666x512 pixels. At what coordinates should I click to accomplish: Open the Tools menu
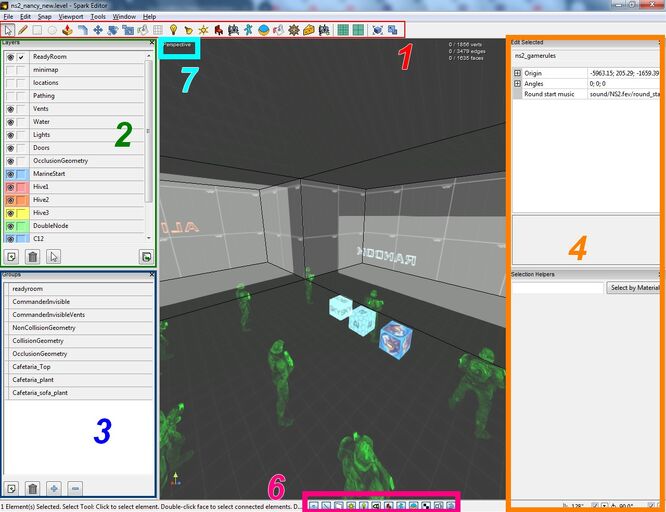point(98,17)
